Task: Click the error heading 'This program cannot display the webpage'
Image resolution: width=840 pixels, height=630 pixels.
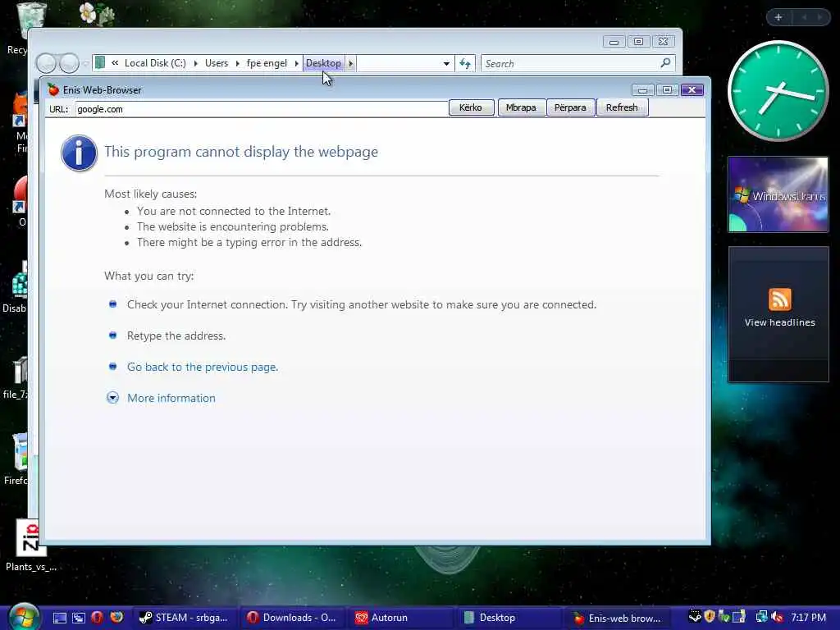Action: (x=241, y=152)
